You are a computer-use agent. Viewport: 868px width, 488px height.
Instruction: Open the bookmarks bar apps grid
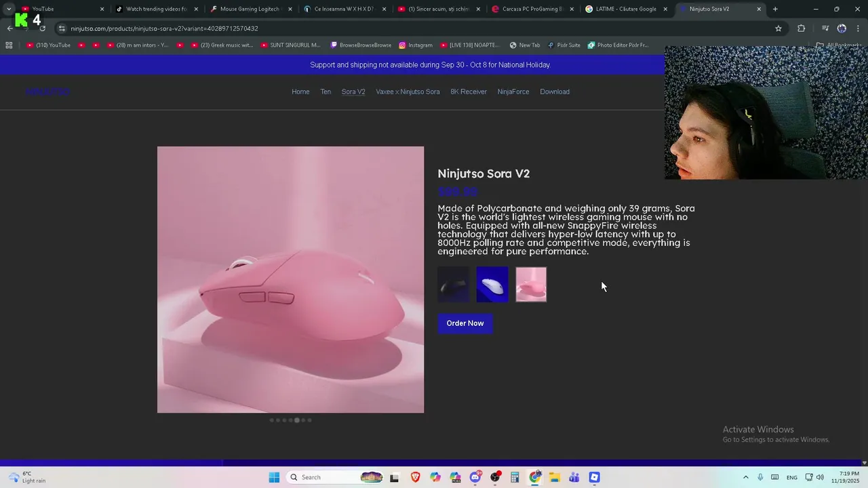[9, 45]
